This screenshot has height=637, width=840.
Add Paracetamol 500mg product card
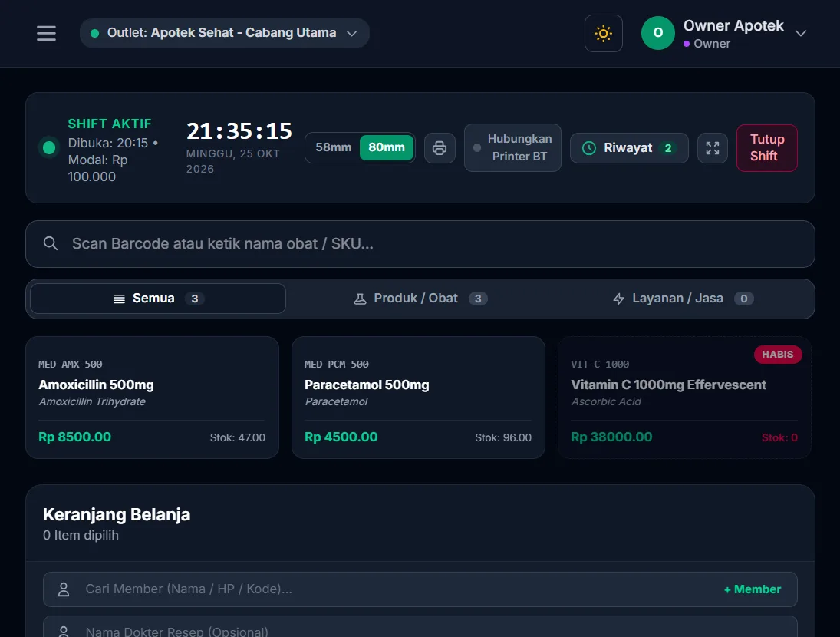click(x=418, y=398)
